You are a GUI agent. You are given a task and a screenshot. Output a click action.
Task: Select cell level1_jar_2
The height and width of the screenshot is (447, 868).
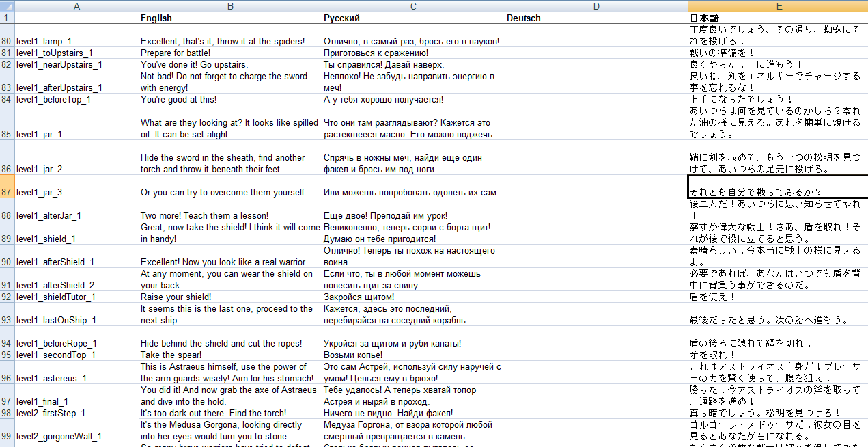(x=76, y=157)
